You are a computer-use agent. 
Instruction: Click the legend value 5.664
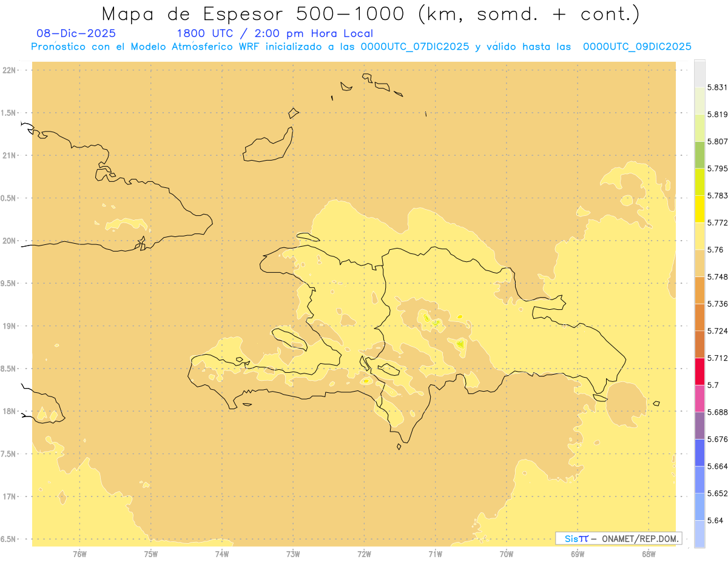pyautogui.click(x=718, y=466)
